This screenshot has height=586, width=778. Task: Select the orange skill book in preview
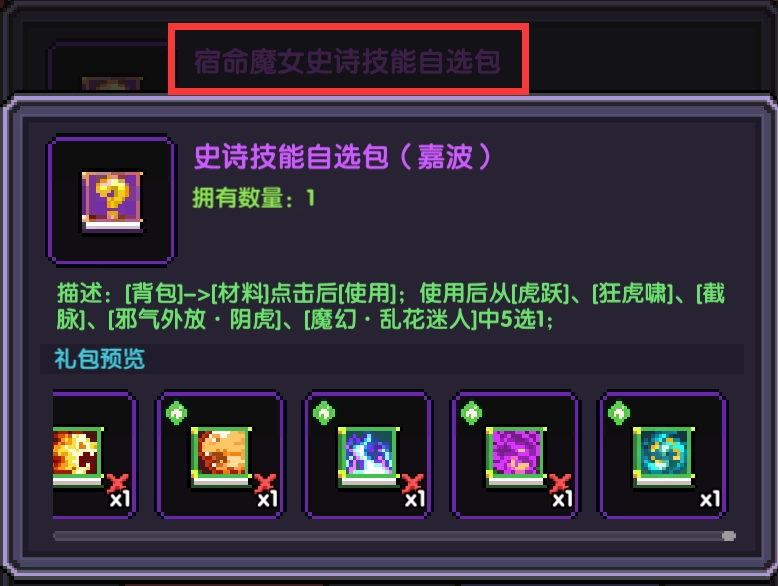[x=221, y=456]
